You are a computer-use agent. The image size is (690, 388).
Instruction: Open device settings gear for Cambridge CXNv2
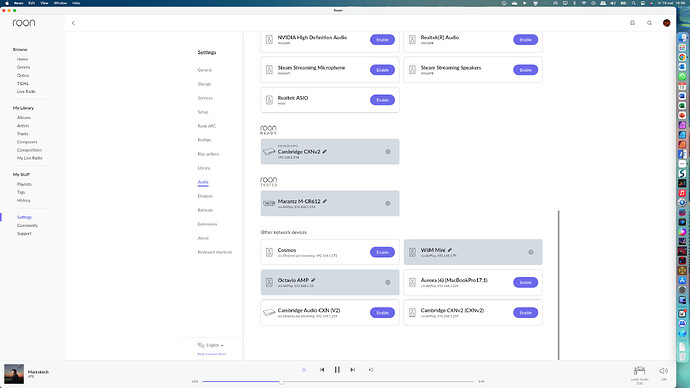pos(388,152)
